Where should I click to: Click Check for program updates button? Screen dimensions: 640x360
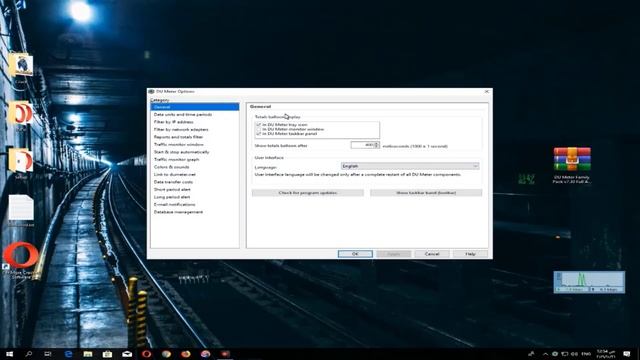click(x=308, y=193)
